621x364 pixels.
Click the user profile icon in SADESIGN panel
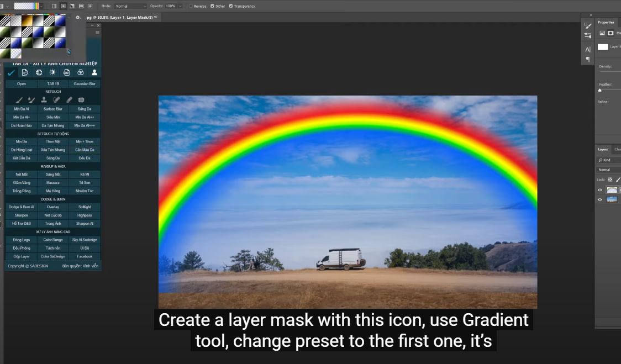pyautogui.click(x=94, y=72)
